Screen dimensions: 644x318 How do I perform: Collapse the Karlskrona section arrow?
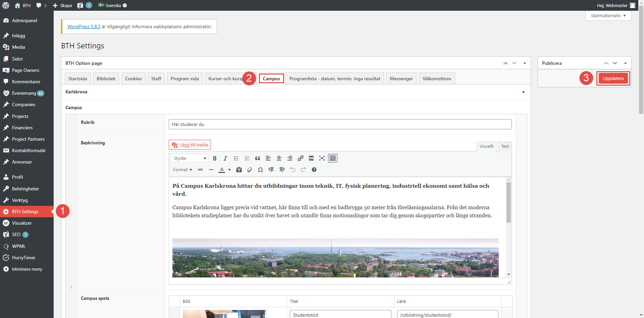coord(524,92)
